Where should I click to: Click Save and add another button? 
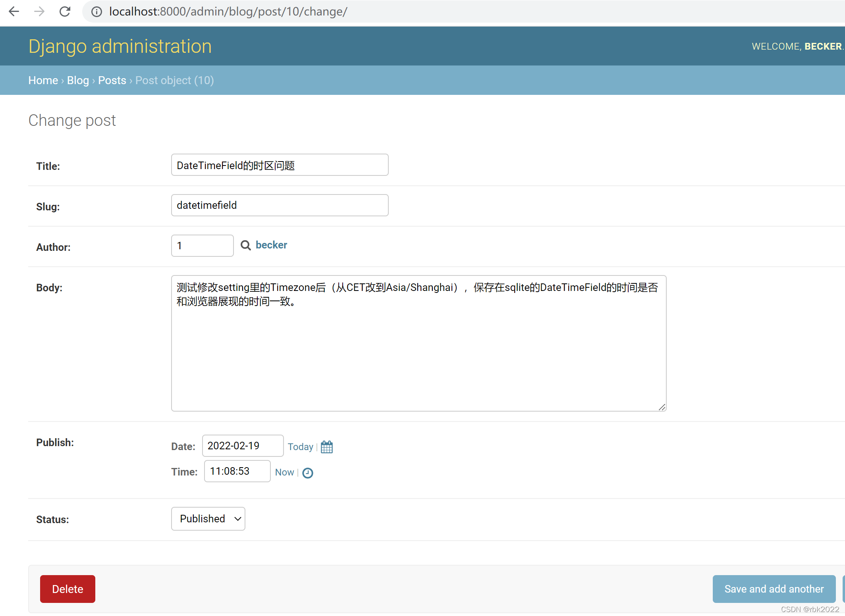(x=774, y=589)
